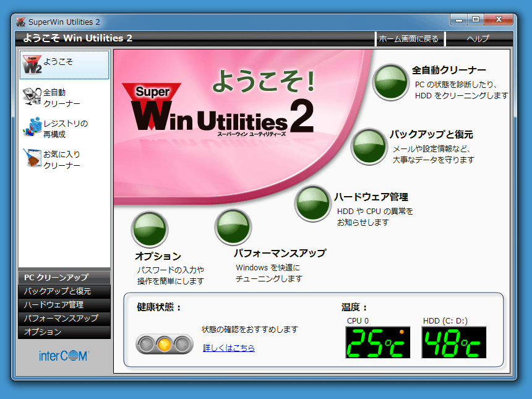Click the ハードウェア管理 heading on main panel

[371, 197]
